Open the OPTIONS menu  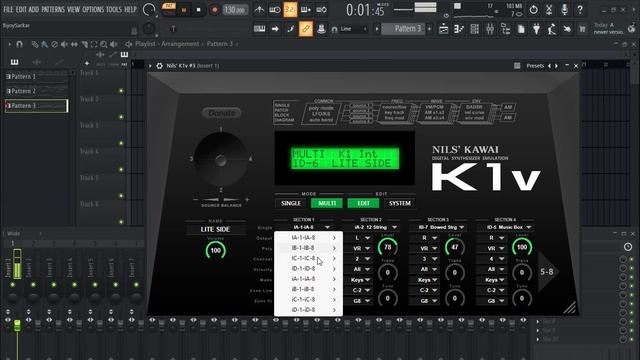pyautogui.click(x=93, y=9)
